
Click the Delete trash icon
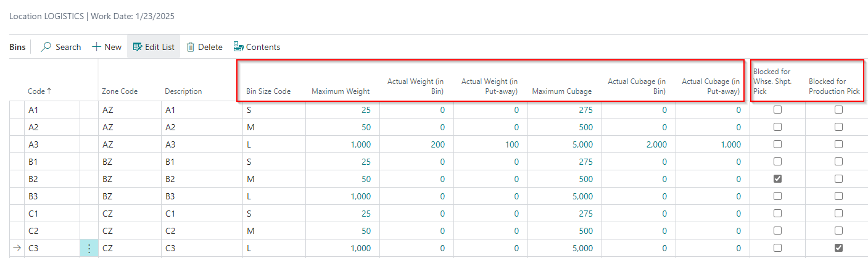[x=191, y=47]
